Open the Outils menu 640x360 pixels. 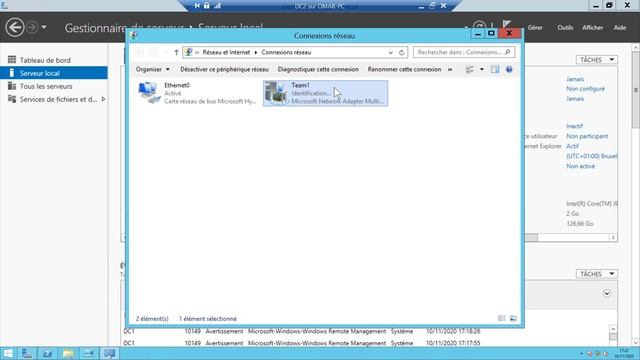tap(565, 28)
